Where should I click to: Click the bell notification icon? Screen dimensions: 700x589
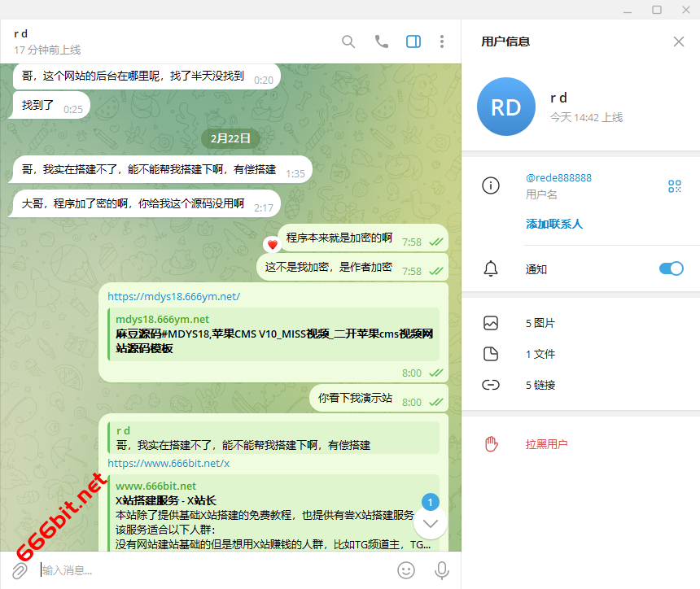491,268
